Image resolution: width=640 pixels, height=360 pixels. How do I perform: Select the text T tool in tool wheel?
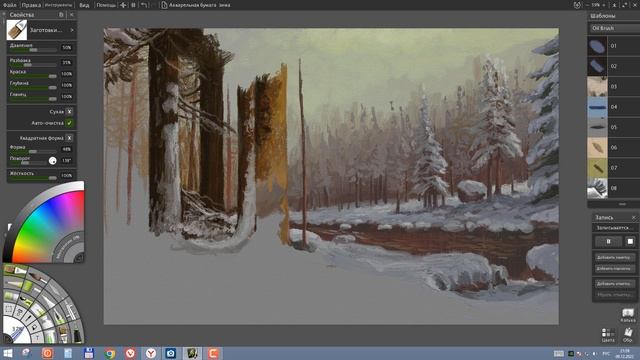pos(37,338)
